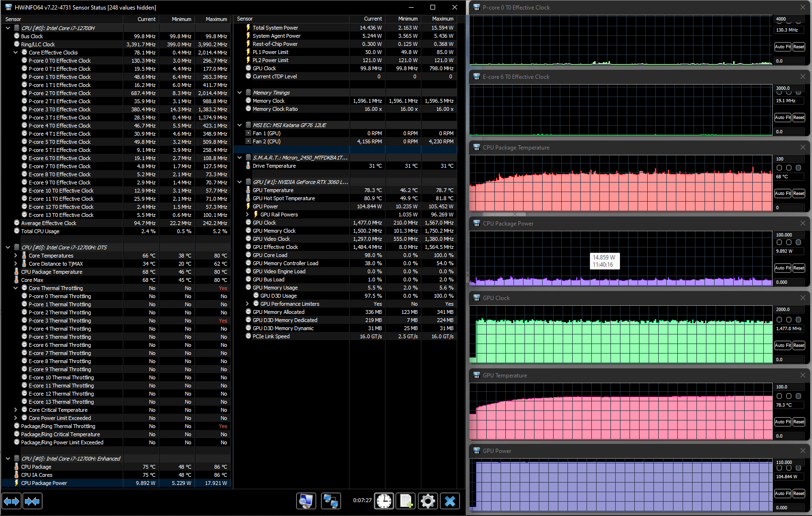The image size is (812, 516).
Task: Reset the elapsed time clock icon
Action: point(384,501)
